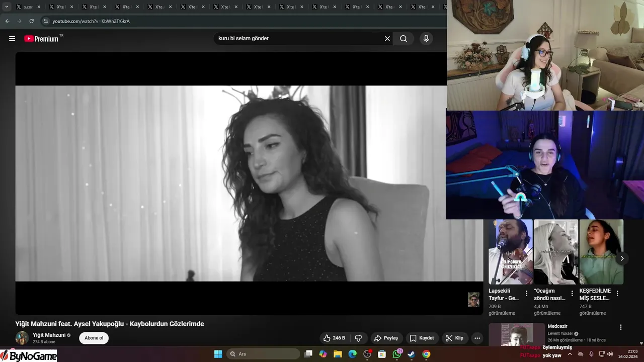This screenshot has width=644, height=362.
Task: Click the taskbar Ara search box
Action: point(263,354)
